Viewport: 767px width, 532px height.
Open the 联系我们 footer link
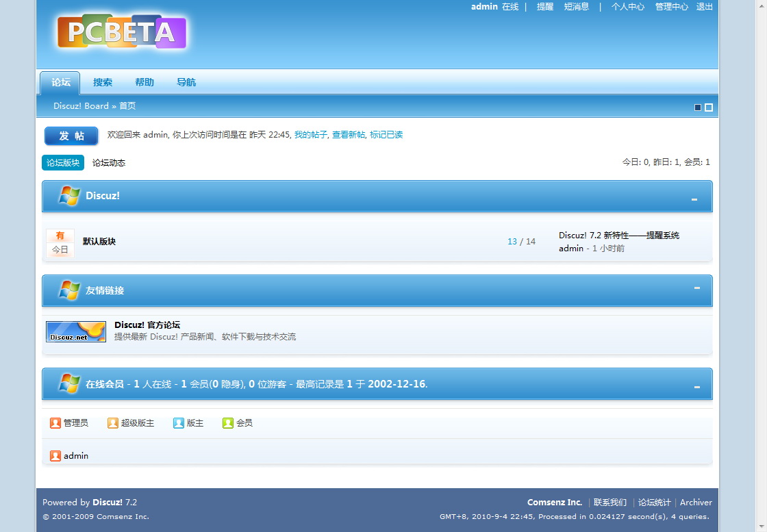pyautogui.click(x=610, y=502)
